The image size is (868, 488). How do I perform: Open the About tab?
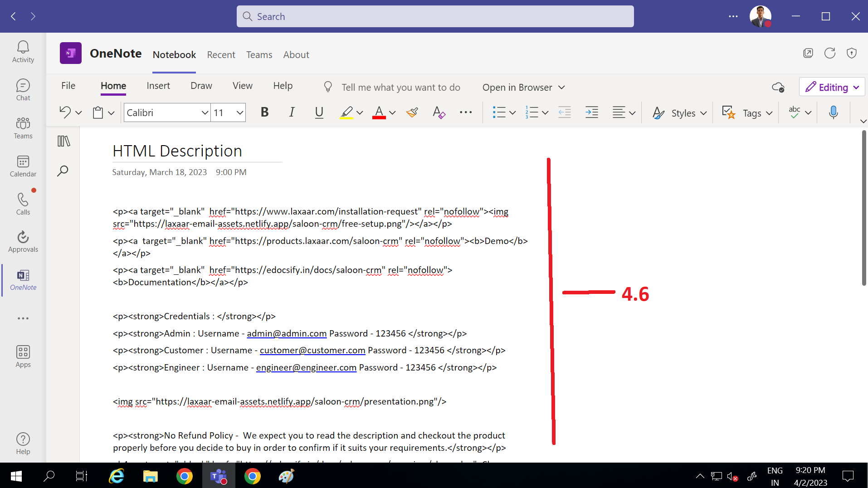coord(296,55)
